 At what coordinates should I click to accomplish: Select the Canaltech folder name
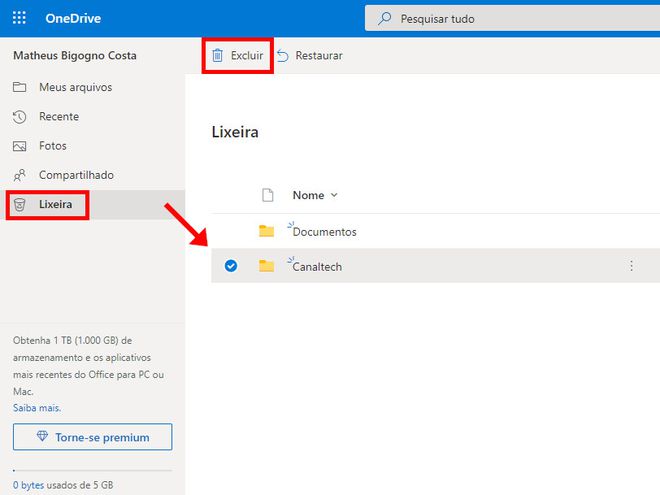point(317,267)
